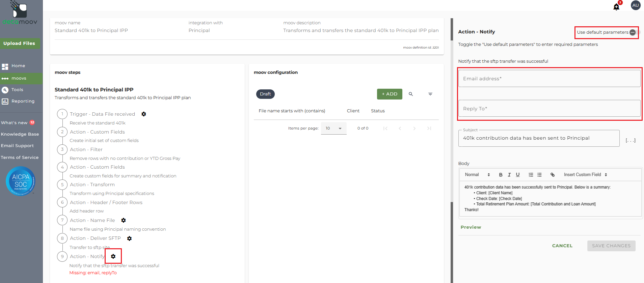
Task: Insert bulleted list in Body editor
Action: click(539, 175)
